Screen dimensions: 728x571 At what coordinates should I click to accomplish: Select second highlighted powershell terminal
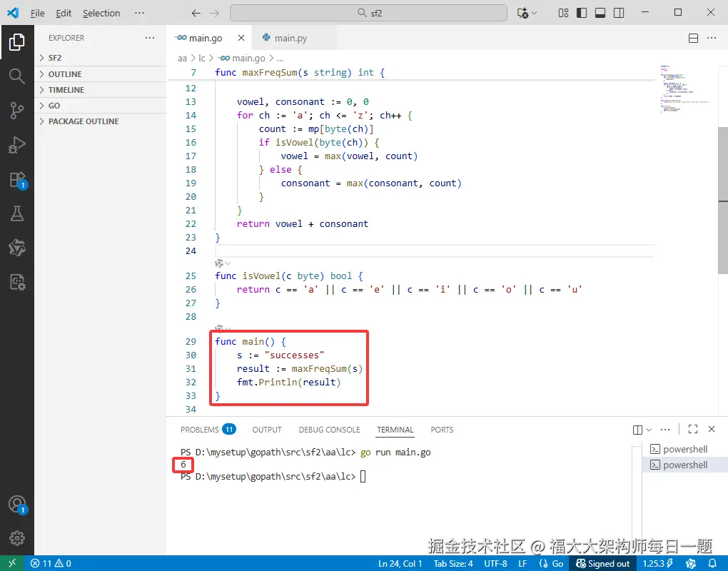coord(685,465)
